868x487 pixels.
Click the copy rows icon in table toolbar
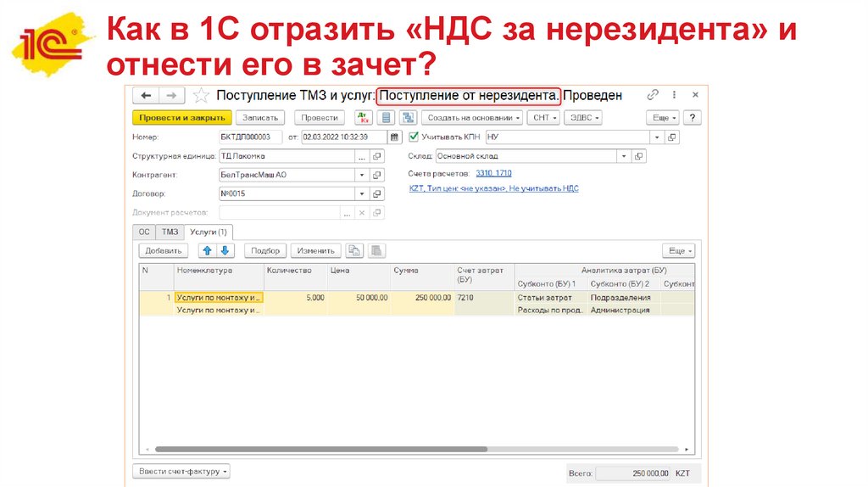pyautogui.click(x=355, y=250)
